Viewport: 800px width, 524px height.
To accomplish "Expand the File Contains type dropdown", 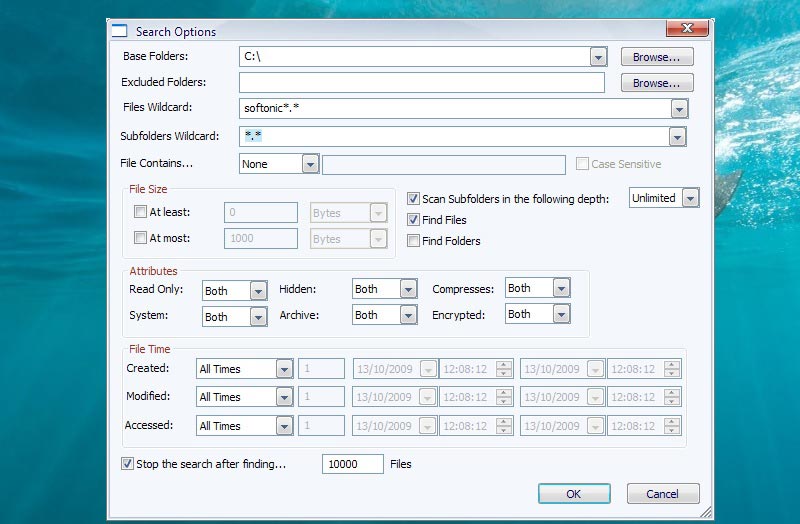I will click(309, 164).
